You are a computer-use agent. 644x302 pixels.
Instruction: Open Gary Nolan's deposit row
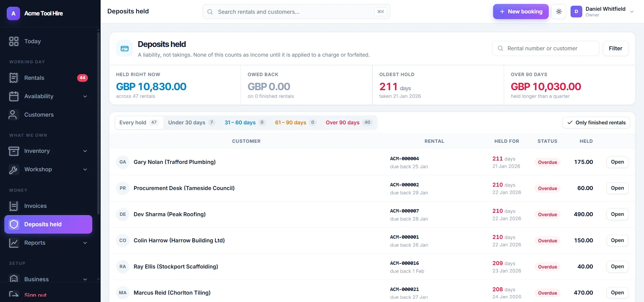(x=618, y=162)
